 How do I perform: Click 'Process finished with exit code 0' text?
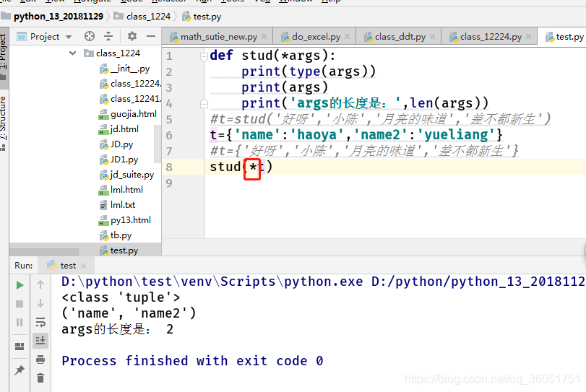click(192, 361)
